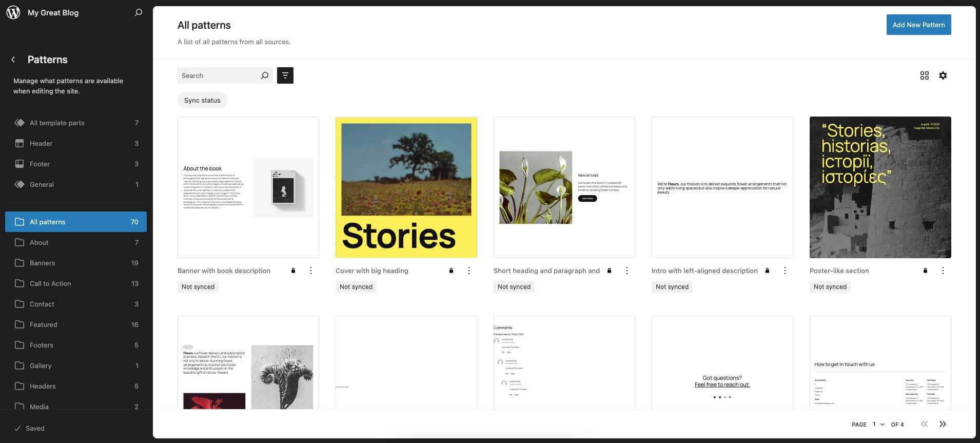Screen dimensions: 980x443
Task: Open actions menu for Cover with big heading
Action: 468,271
